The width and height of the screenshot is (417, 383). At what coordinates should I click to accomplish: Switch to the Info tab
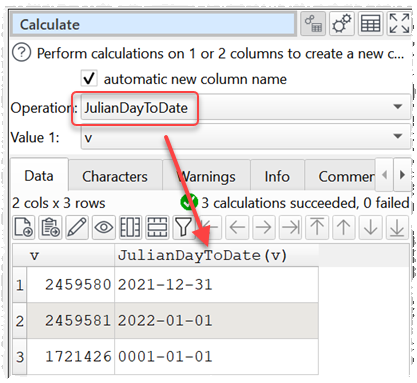coord(277,176)
